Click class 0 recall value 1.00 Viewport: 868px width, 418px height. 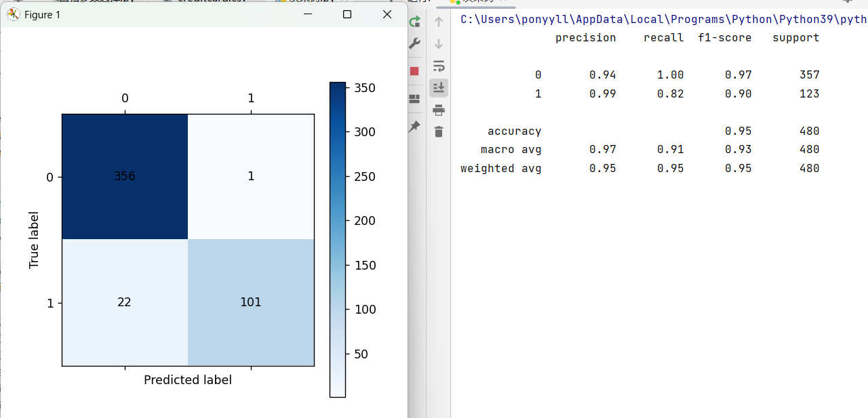point(671,75)
